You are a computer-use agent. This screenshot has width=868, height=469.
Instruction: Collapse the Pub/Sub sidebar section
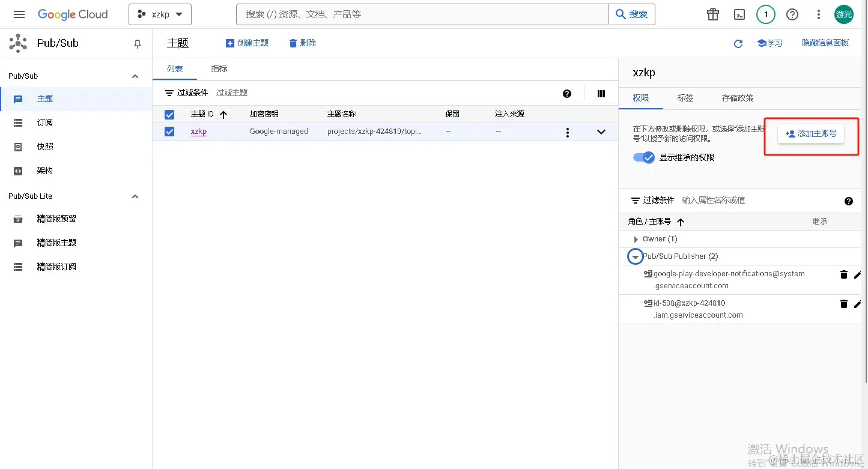tap(135, 76)
